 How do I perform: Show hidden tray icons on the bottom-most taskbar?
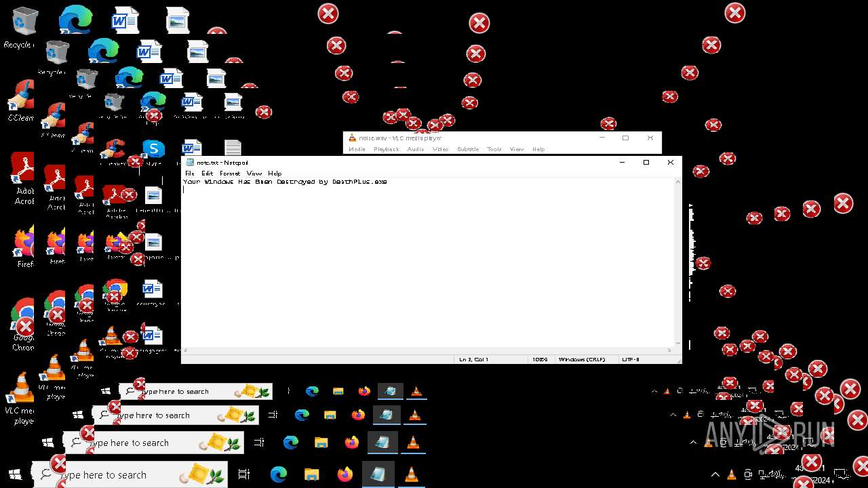715,474
